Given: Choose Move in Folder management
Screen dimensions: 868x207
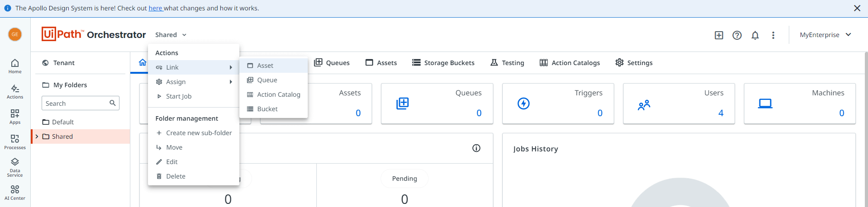Looking at the screenshot, I should 194,147.
